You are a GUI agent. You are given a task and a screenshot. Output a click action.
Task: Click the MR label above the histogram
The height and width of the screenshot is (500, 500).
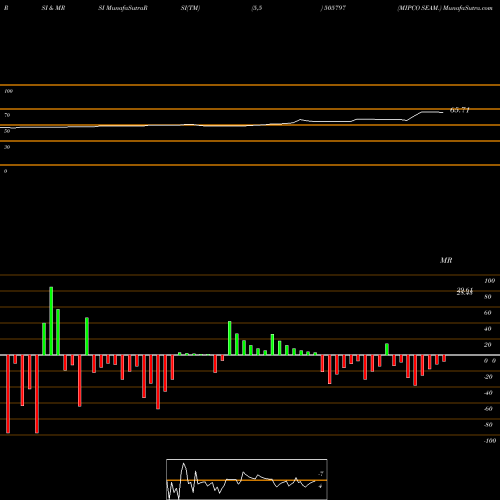pos(446,260)
